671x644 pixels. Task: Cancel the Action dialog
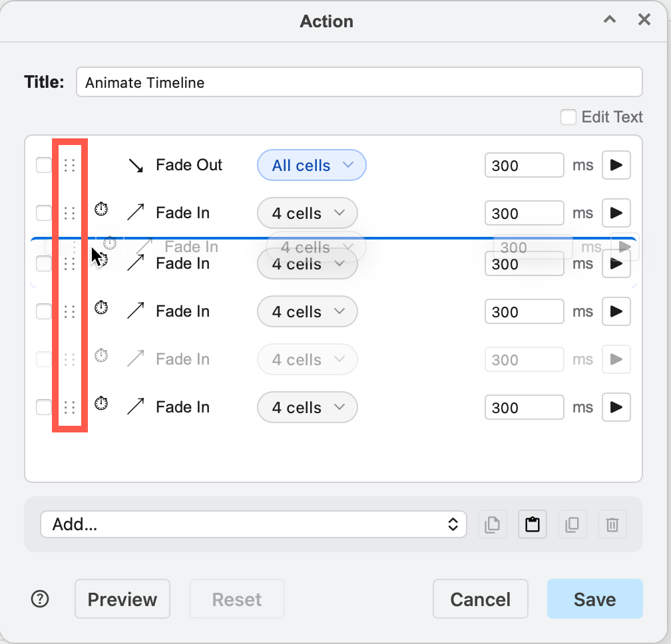point(480,599)
